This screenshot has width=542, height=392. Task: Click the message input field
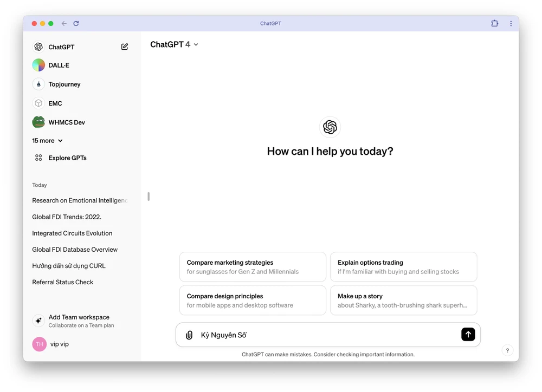[325, 335]
